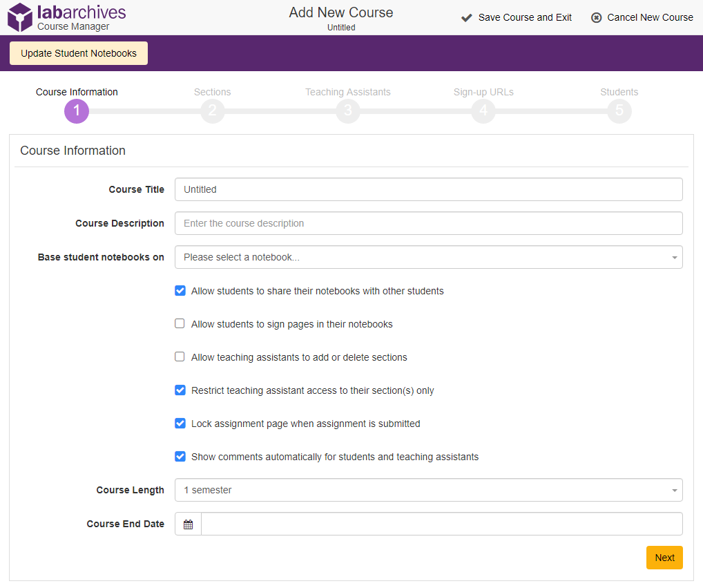The image size is (703, 588).
Task: Check allow teaching assistants to add or delete sections
Action: click(180, 357)
